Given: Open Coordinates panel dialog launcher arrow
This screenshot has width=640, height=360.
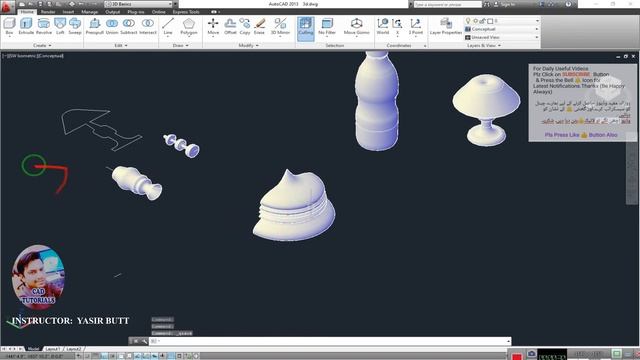Looking at the screenshot, I should (x=425, y=46).
